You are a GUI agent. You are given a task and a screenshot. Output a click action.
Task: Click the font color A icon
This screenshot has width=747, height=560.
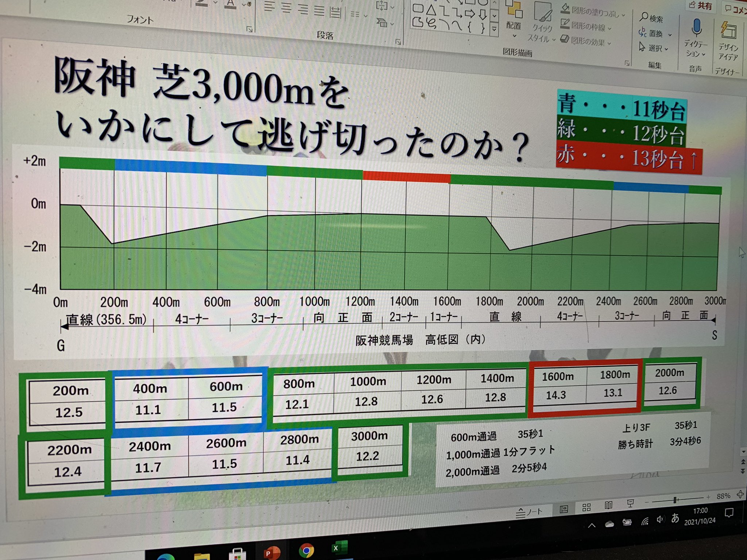point(230,4)
